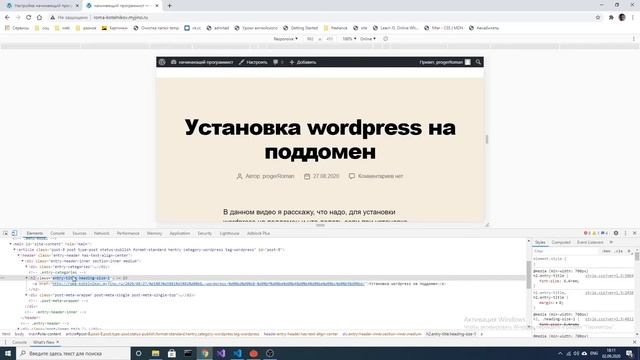The image size is (640, 360).
Task: Open the filter CSS MDN bookmark
Action: click(x=444, y=28)
